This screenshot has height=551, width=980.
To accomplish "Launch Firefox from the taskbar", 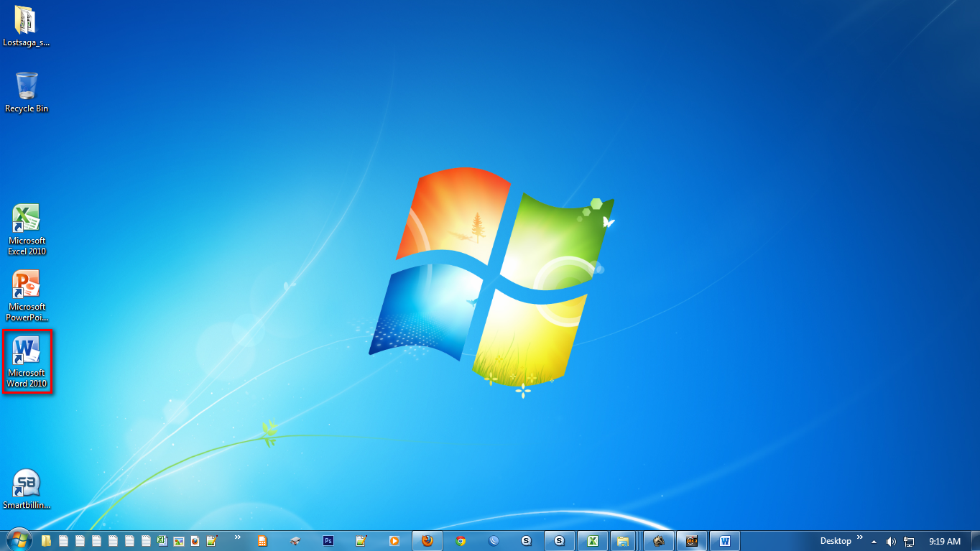I will coord(427,540).
